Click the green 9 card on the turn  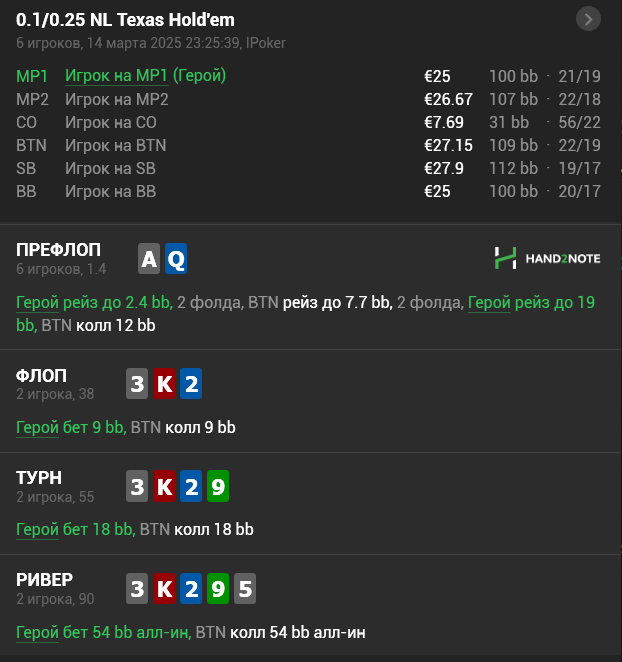pyautogui.click(x=218, y=486)
